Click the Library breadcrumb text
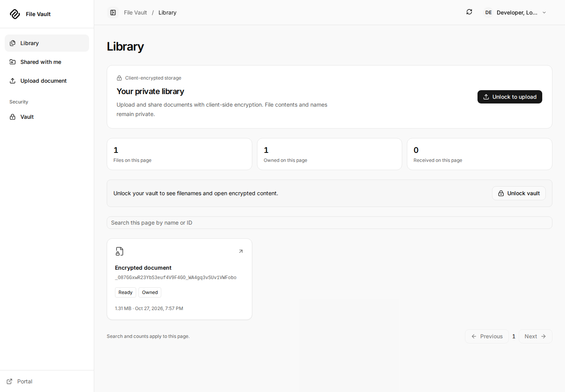This screenshot has width=565, height=392. tap(168, 13)
